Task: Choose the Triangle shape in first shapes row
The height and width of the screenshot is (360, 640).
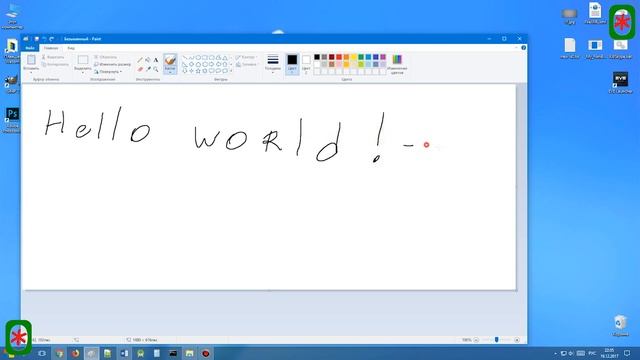Action: pyautogui.click(x=225, y=58)
